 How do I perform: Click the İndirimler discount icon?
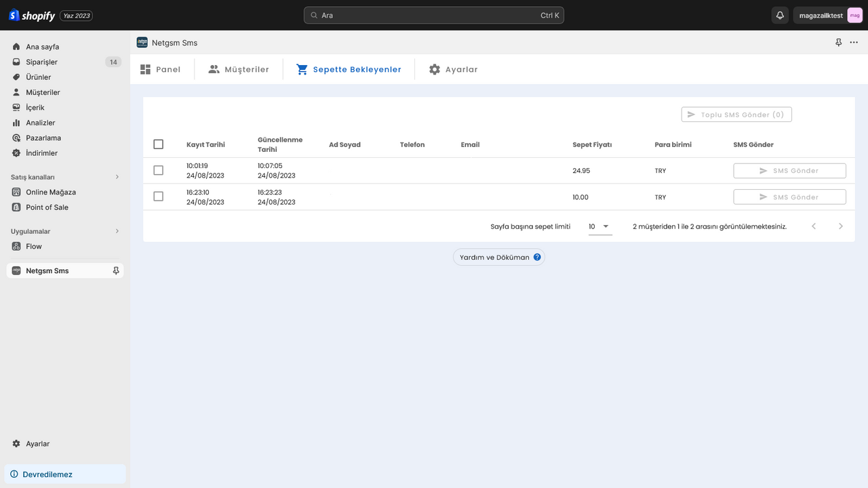pyautogui.click(x=16, y=153)
